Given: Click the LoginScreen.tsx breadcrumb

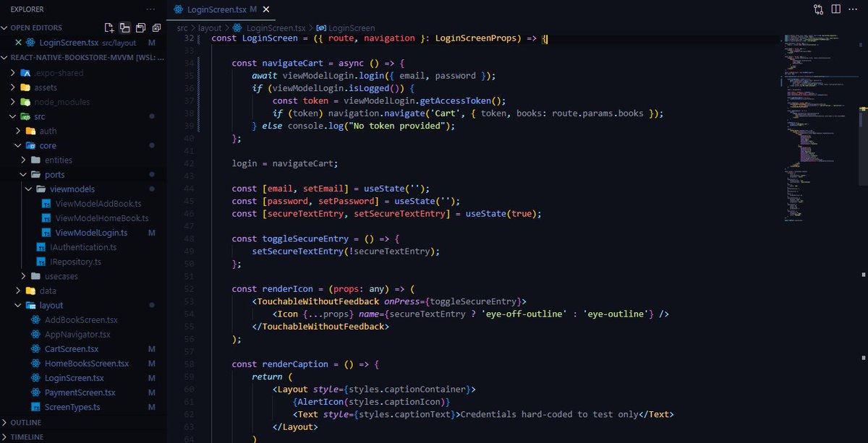Looking at the screenshot, I should pyautogui.click(x=270, y=27).
